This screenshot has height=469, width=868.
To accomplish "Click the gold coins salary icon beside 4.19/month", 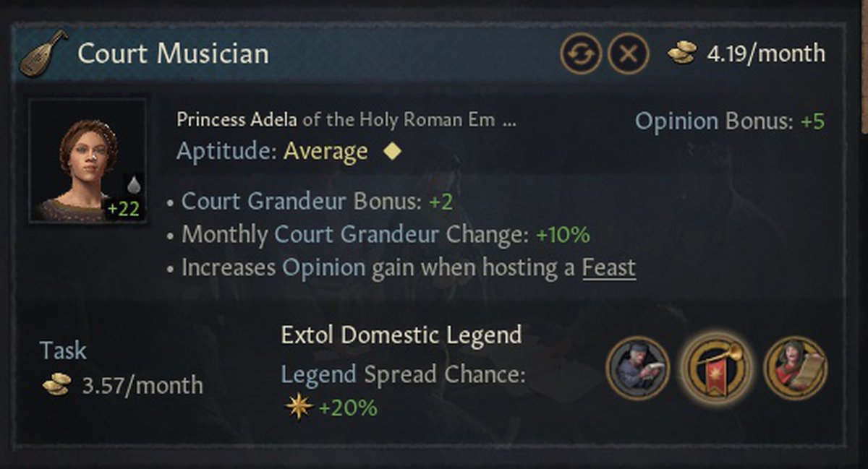I will pos(682,53).
